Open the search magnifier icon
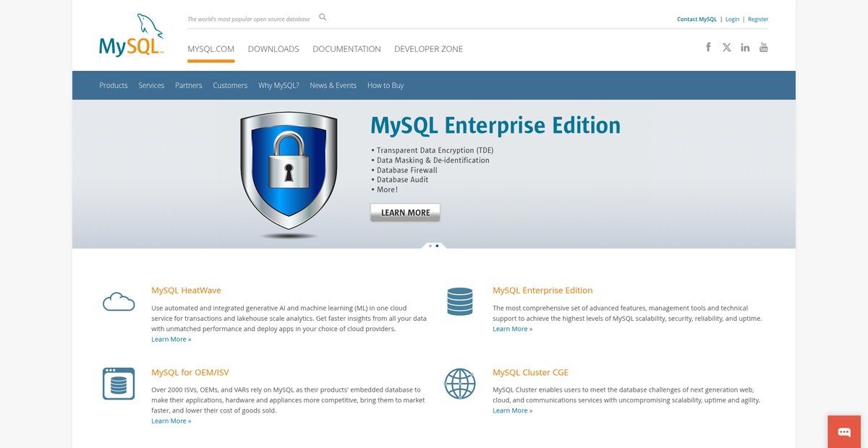This screenshot has width=868, height=448. click(x=323, y=17)
